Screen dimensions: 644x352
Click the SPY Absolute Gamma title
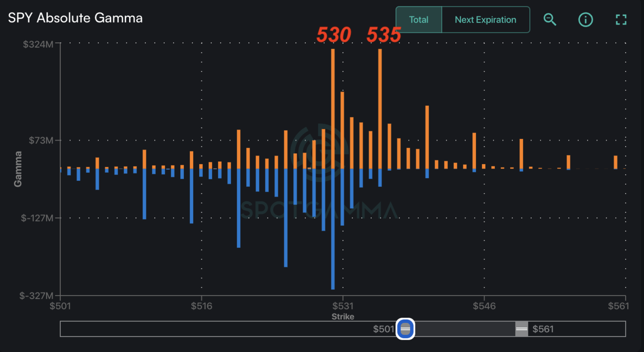tap(75, 18)
